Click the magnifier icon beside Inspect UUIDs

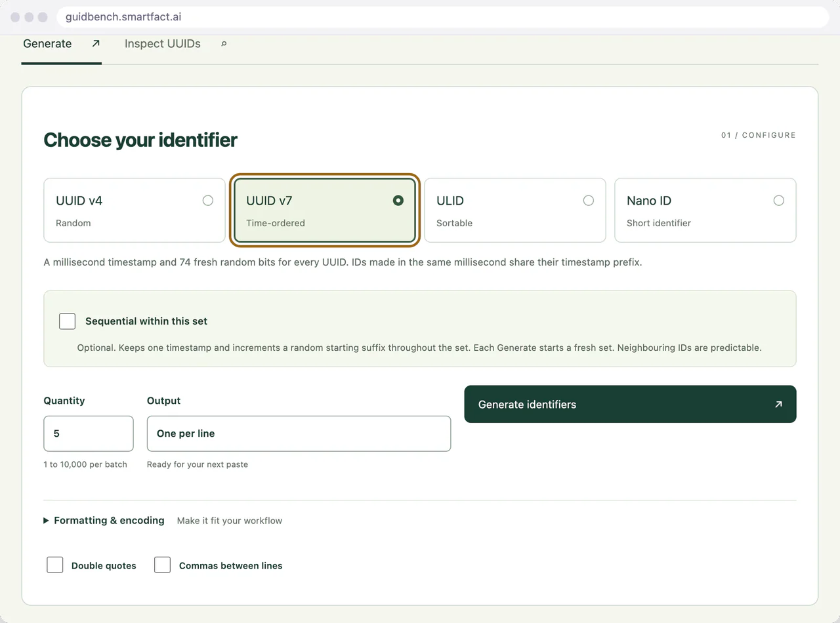(x=224, y=44)
